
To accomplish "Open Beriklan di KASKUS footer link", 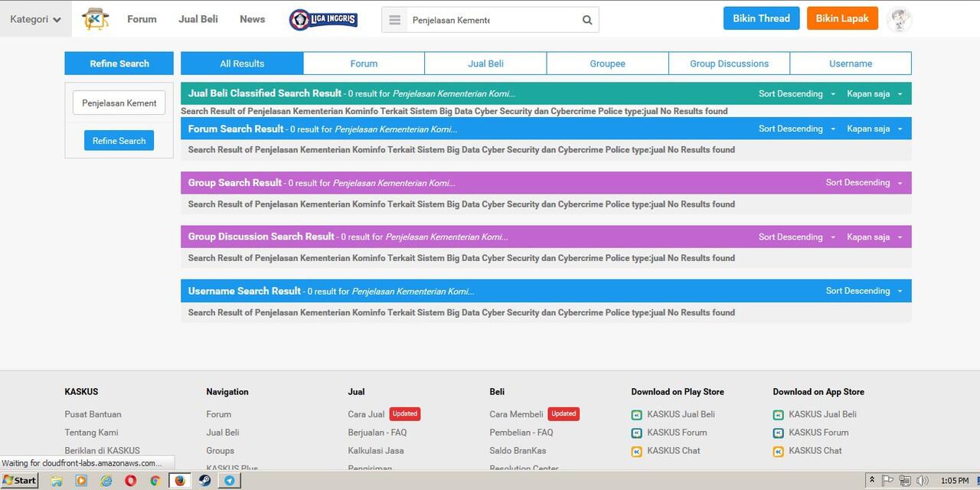I will pyautogui.click(x=102, y=451).
